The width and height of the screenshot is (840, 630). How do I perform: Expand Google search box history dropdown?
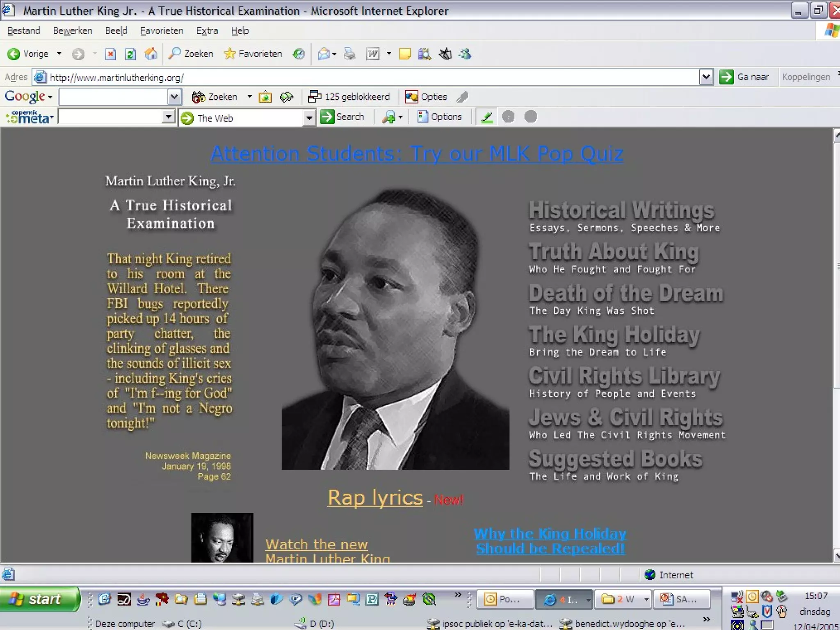(174, 97)
